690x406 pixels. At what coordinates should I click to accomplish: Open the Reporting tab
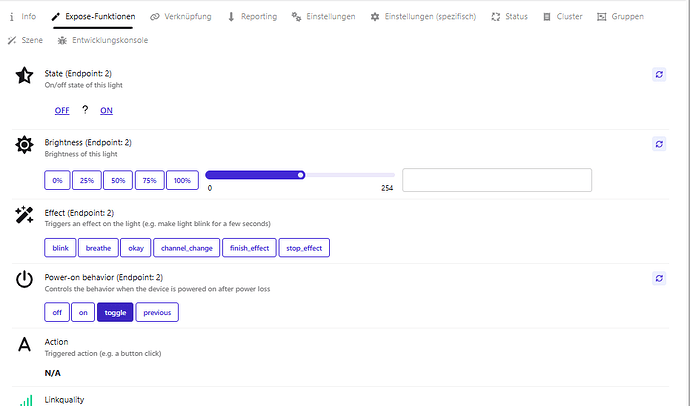click(252, 17)
